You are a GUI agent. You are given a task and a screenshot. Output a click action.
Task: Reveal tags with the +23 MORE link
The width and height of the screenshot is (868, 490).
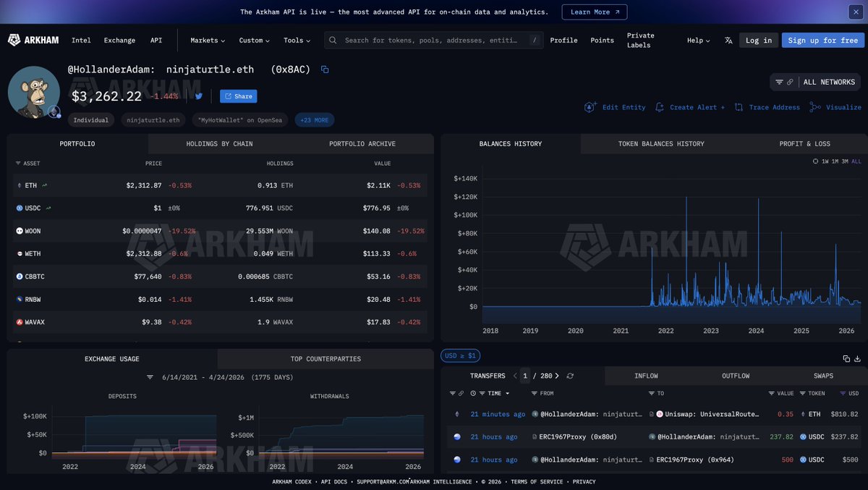coord(314,119)
